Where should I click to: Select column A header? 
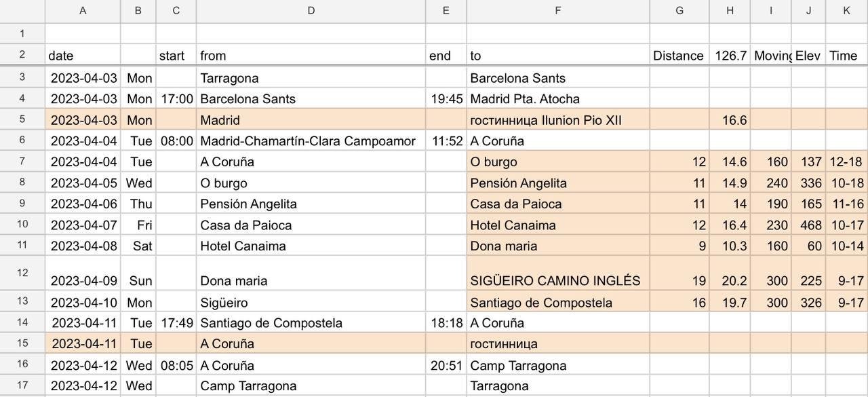pyautogui.click(x=83, y=11)
